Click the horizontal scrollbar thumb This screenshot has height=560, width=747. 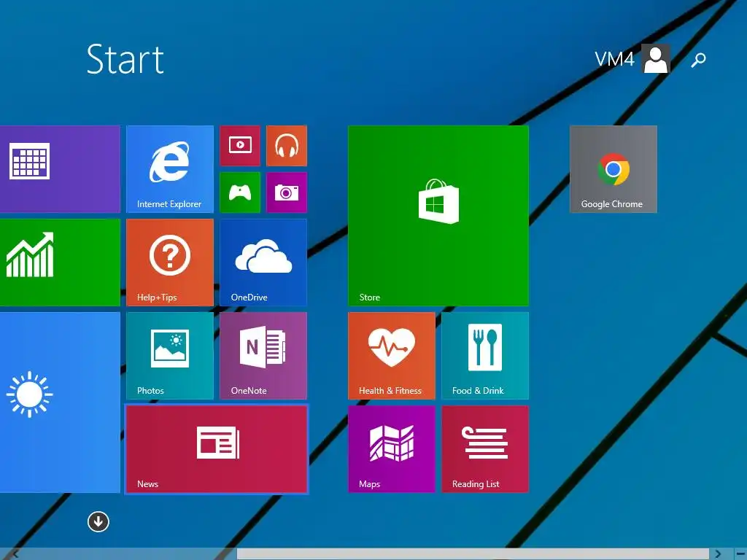pyautogui.click(x=473, y=554)
